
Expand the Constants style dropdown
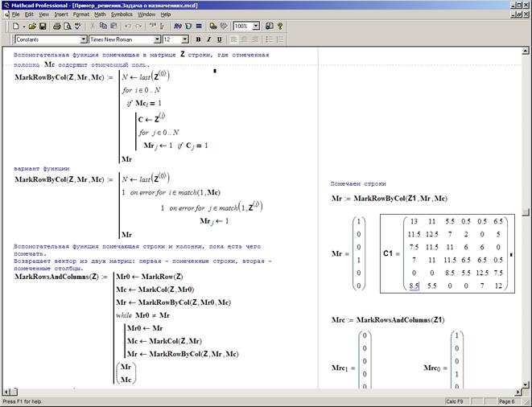click(84, 39)
